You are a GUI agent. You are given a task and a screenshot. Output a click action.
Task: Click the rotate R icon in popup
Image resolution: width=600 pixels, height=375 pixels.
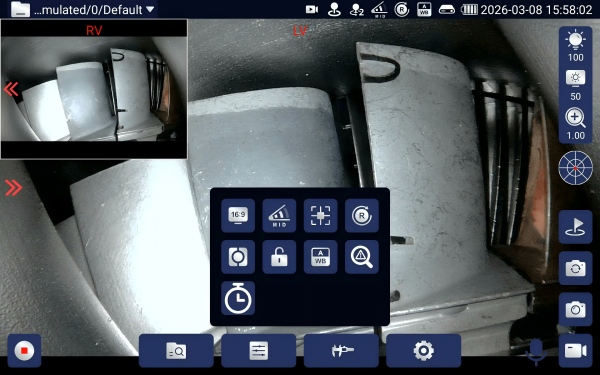(x=362, y=215)
